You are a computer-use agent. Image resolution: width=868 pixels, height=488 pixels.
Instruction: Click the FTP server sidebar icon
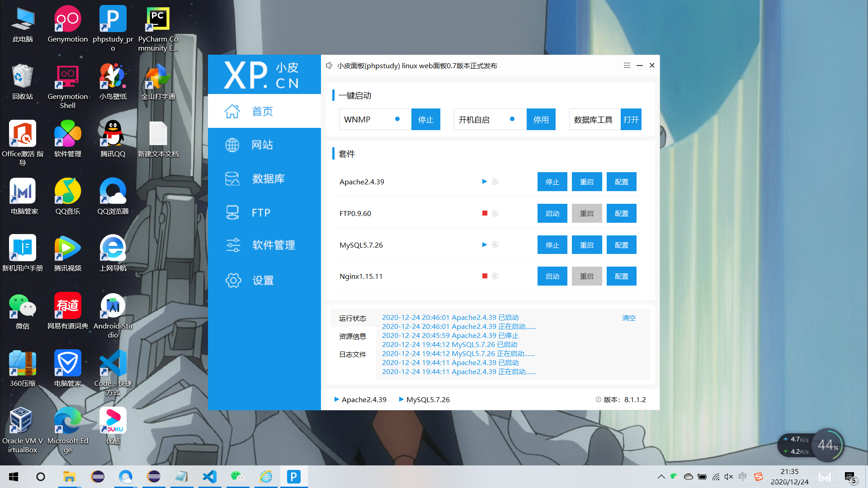click(232, 212)
